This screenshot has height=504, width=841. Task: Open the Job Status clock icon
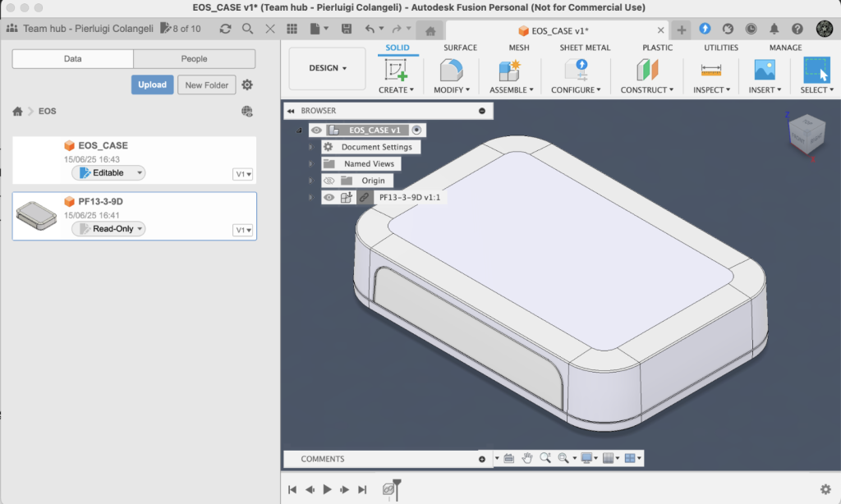tap(751, 29)
